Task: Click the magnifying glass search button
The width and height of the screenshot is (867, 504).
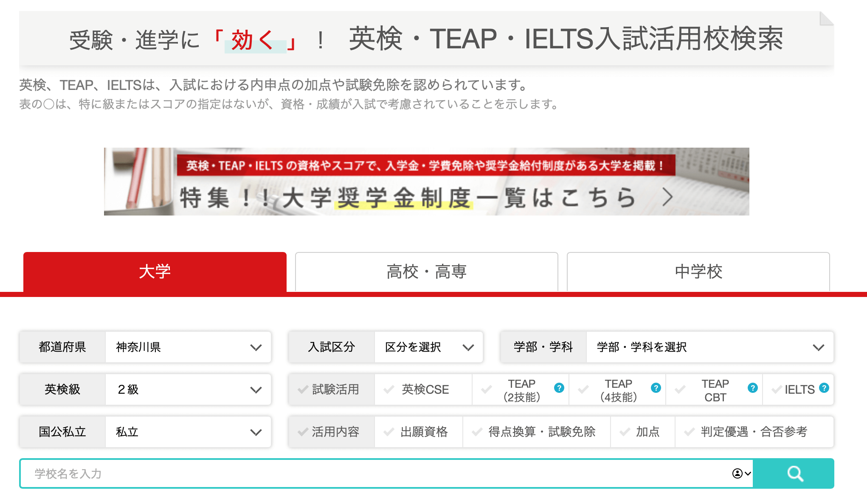Action: point(794,473)
